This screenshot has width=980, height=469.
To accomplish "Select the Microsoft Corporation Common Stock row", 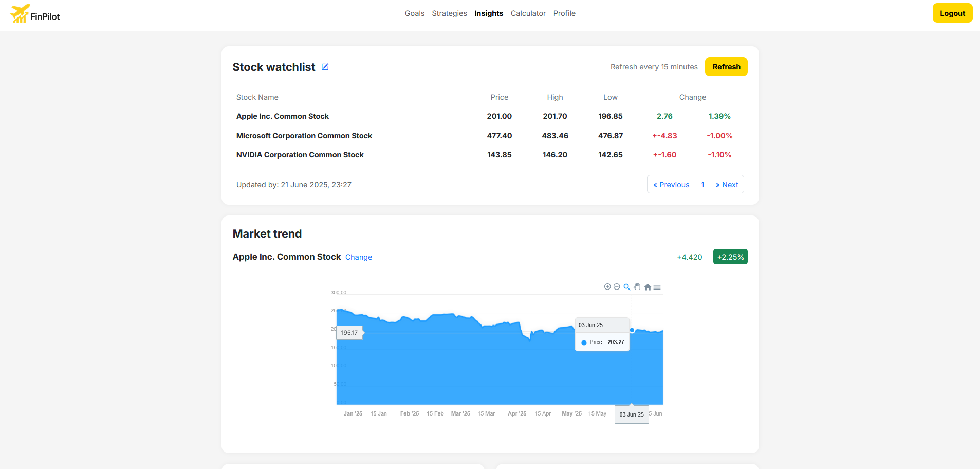I will tap(304, 136).
